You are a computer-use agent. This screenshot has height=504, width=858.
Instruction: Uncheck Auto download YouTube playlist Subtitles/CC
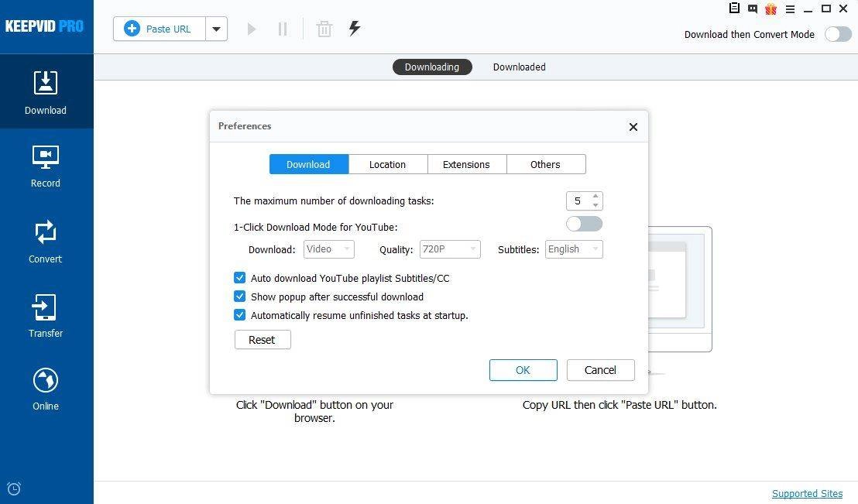tap(240, 278)
